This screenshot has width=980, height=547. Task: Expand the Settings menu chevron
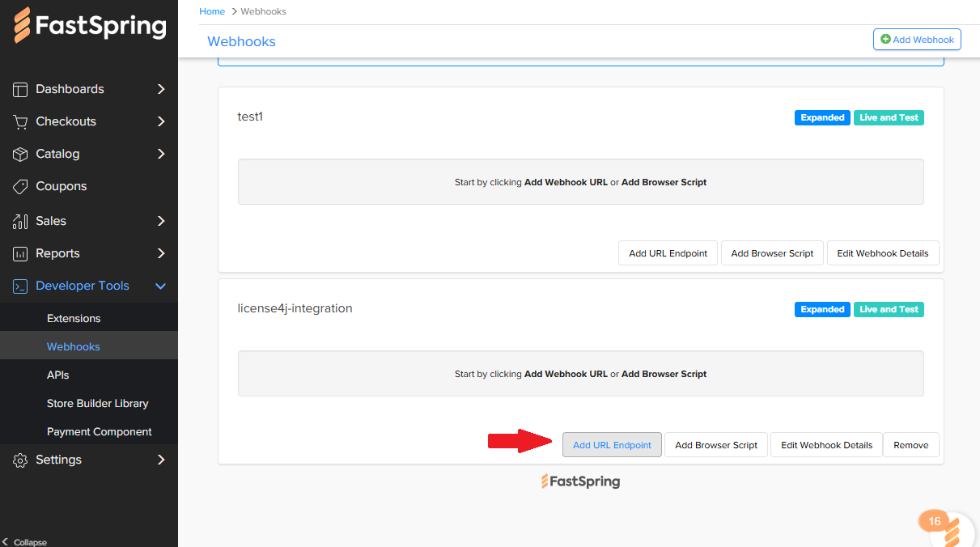point(161,460)
